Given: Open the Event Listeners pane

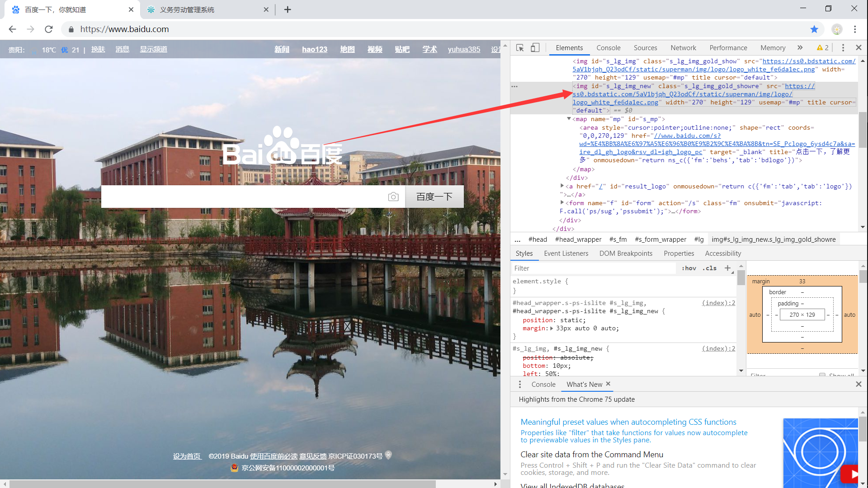Looking at the screenshot, I should pos(566,253).
